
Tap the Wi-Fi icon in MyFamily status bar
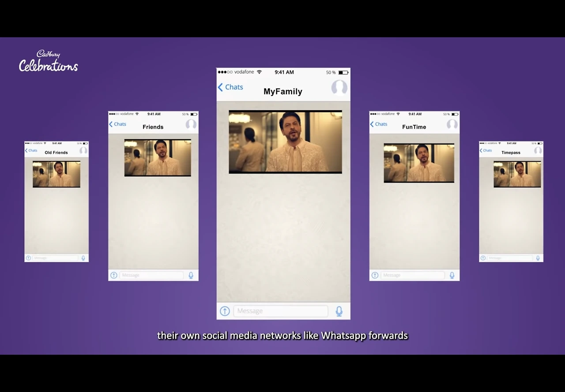(x=259, y=72)
